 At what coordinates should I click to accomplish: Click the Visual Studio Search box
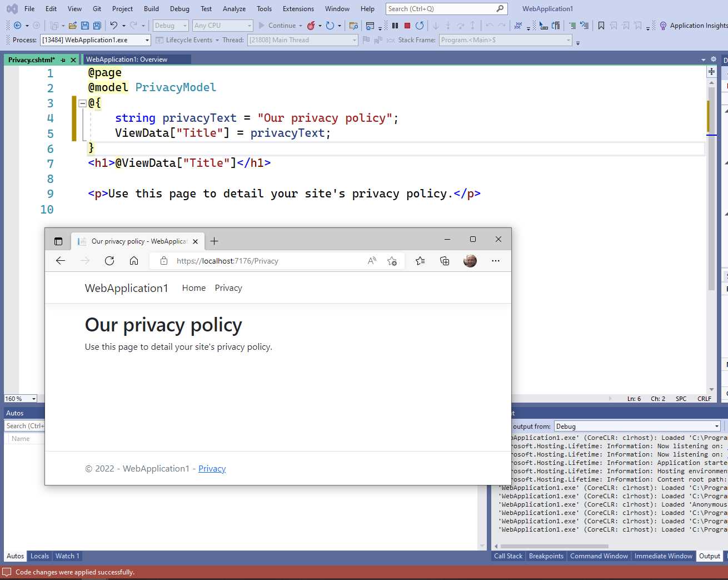pos(446,9)
